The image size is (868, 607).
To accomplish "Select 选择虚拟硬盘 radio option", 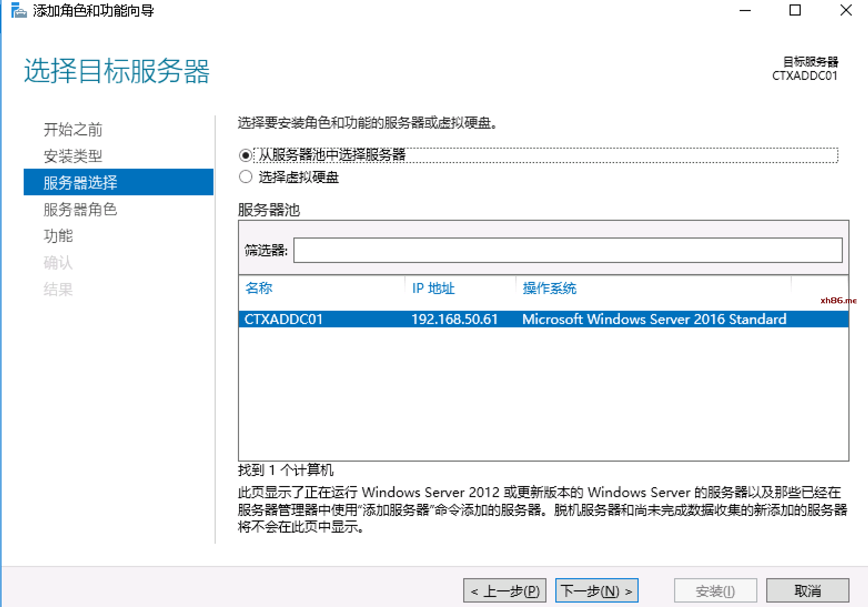I will tap(246, 177).
